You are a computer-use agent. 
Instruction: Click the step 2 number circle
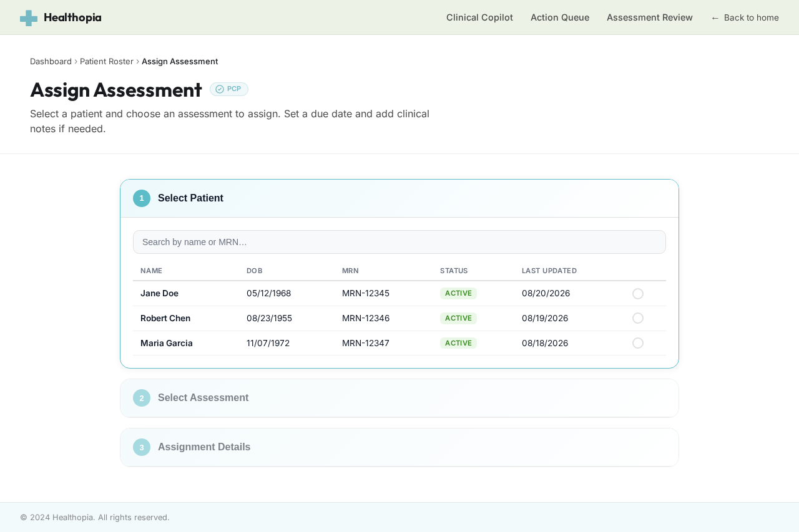(142, 398)
